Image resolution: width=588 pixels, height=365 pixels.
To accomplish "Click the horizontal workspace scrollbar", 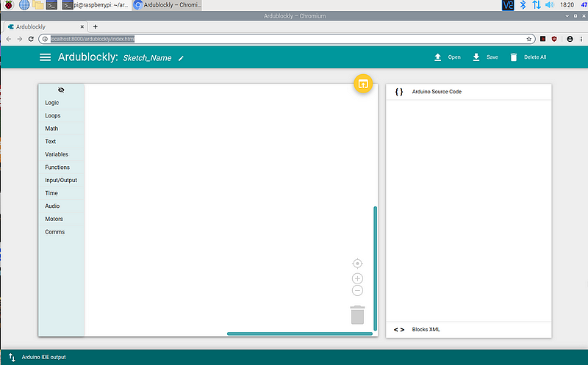I will 300,333.
